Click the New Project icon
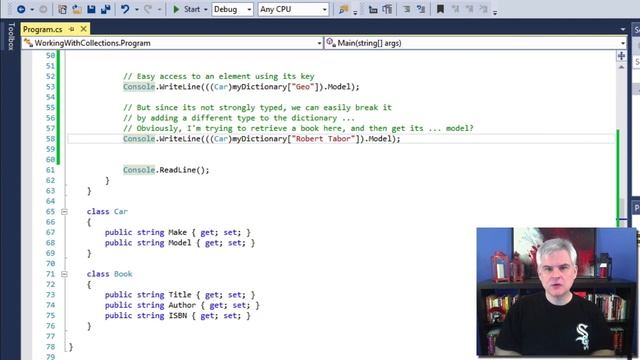 (x=62, y=9)
